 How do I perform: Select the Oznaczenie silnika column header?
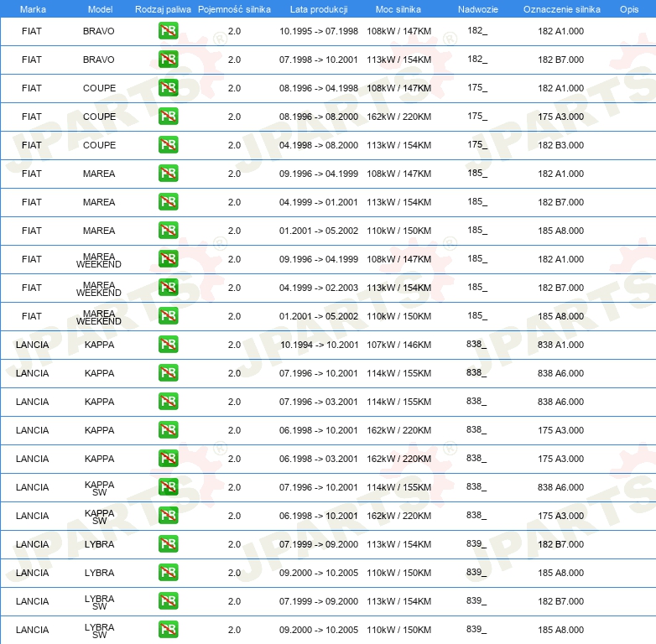(x=561, y=9)
